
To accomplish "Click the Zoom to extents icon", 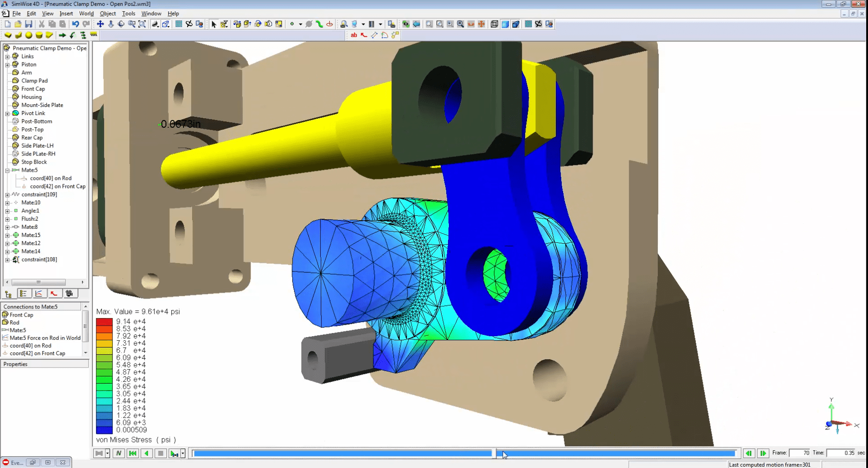I will (142, 24).
